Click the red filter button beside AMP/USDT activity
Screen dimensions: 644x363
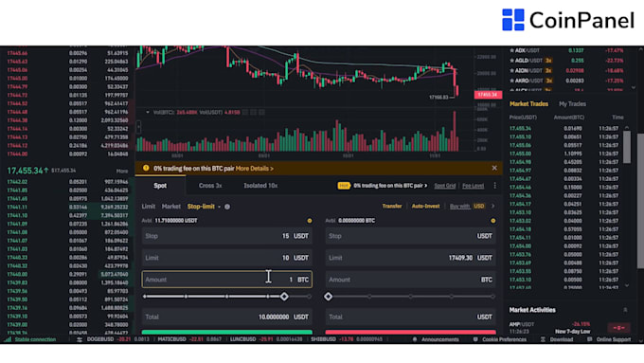click(618, 328)
